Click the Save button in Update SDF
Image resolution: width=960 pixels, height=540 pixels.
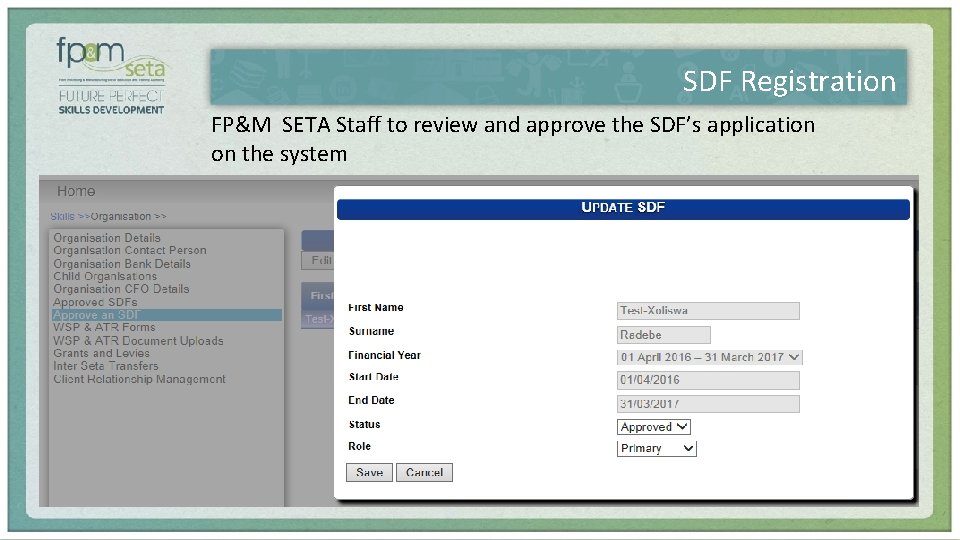click(x=369, y=473)
